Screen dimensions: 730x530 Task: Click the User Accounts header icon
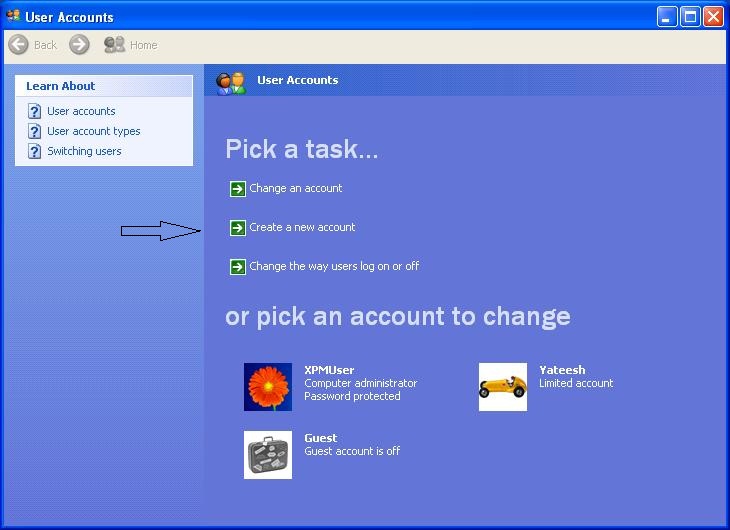coord(231,83)
